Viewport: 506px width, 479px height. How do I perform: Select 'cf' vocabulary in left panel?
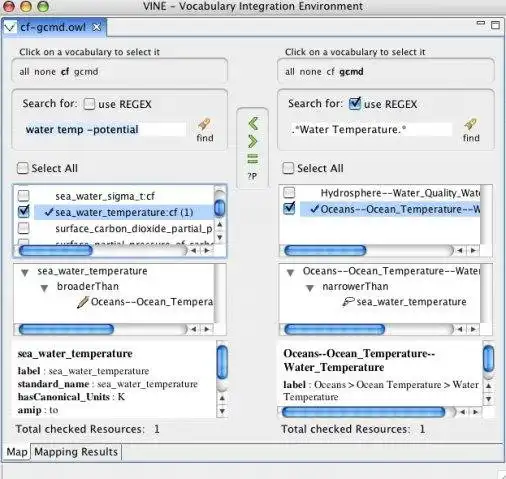[x=65, y=72]
